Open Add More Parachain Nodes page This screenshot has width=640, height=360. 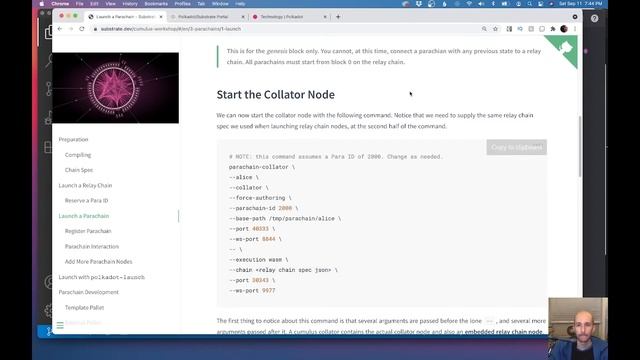pos(98,262)
